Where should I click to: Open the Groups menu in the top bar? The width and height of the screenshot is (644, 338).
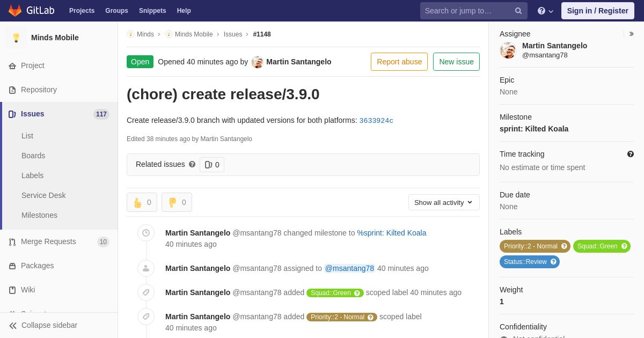(116, 11)
